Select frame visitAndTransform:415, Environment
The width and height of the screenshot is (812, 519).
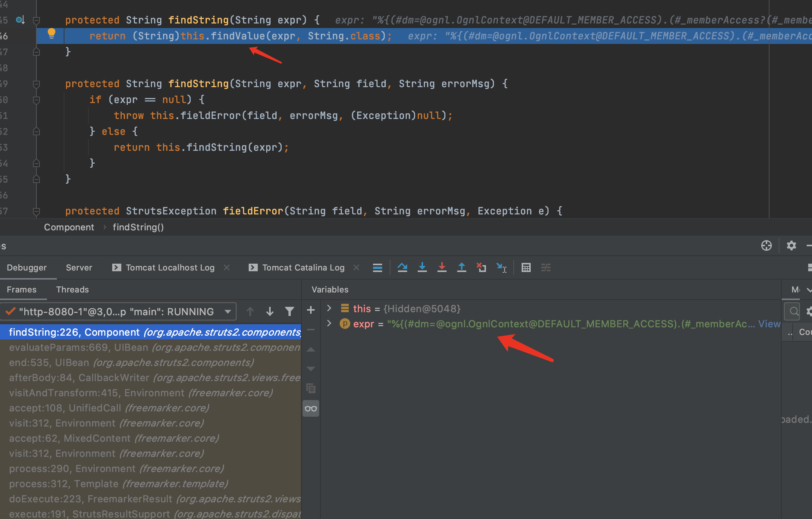pyautogui.click(x=150, y=393)
